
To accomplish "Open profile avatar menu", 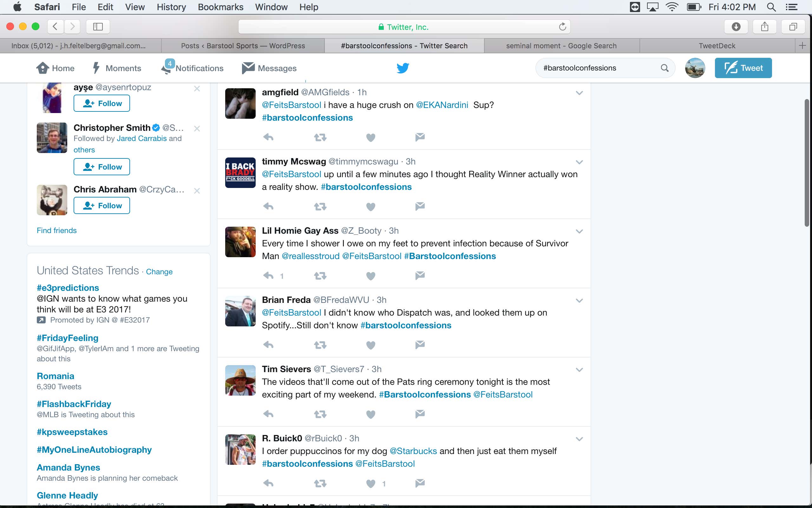I will click(695, 68).
